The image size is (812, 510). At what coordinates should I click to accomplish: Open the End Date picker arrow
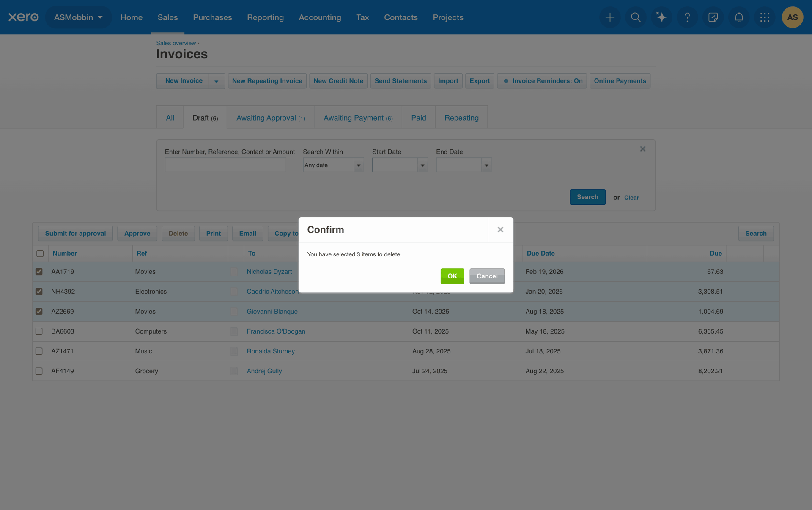click(x=486, y=165)
